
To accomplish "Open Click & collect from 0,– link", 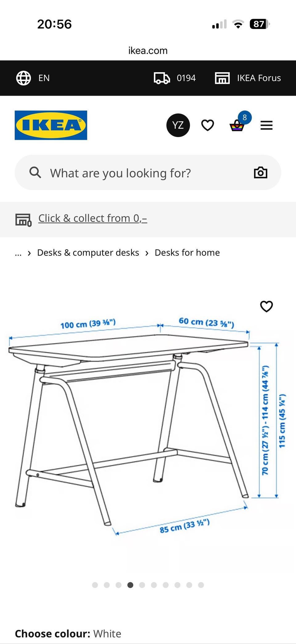I will point(92,218).
